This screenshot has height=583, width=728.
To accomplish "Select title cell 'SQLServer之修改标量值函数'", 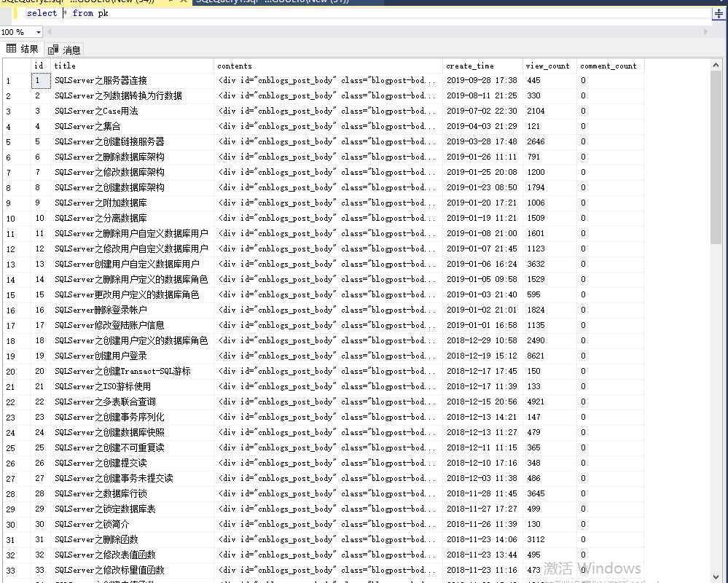I will pyautogui.click(x=133, y=571).
